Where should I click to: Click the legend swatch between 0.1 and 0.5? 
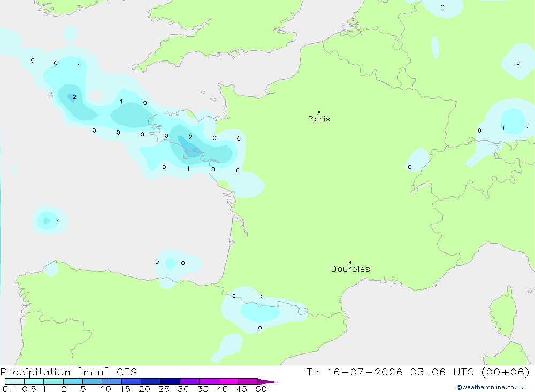coord(14,381)
